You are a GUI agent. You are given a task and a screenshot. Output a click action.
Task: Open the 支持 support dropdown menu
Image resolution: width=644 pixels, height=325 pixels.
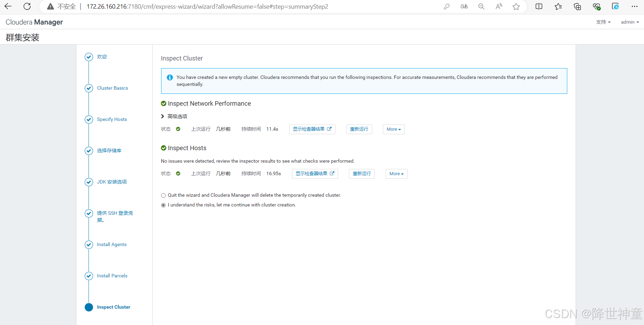(x=603, y=22)
